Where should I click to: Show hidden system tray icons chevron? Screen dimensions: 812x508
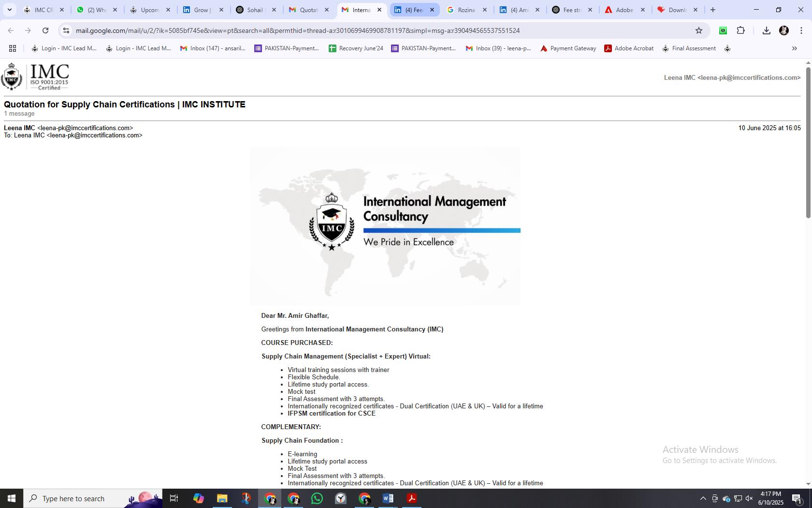point(703,499)
